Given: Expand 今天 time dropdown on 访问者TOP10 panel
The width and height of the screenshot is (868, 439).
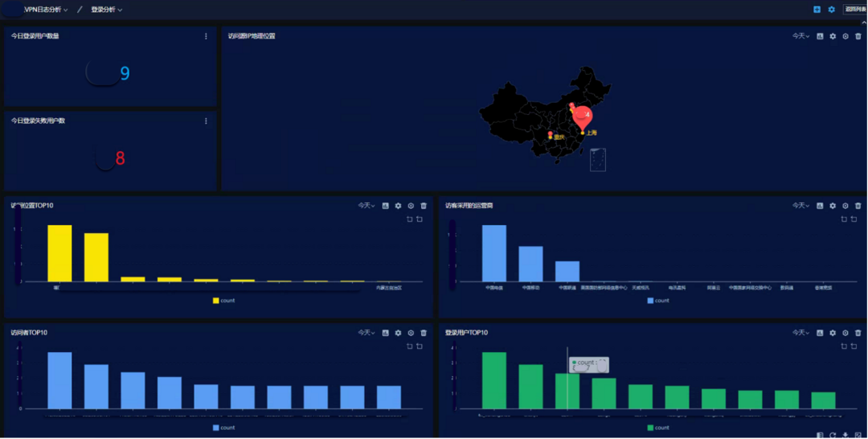Looking at the screenshot, I should click(x=366, y=333).
